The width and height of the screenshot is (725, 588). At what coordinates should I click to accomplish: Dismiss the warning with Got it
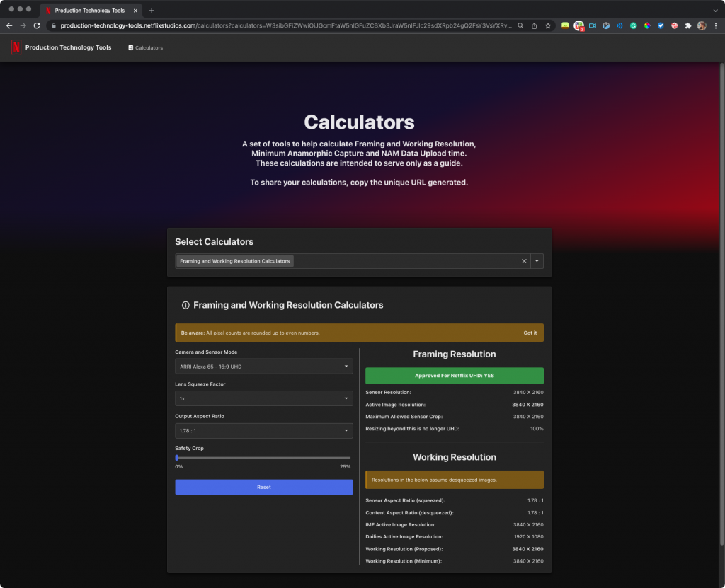pyautogui.click(x=530, y=333)
